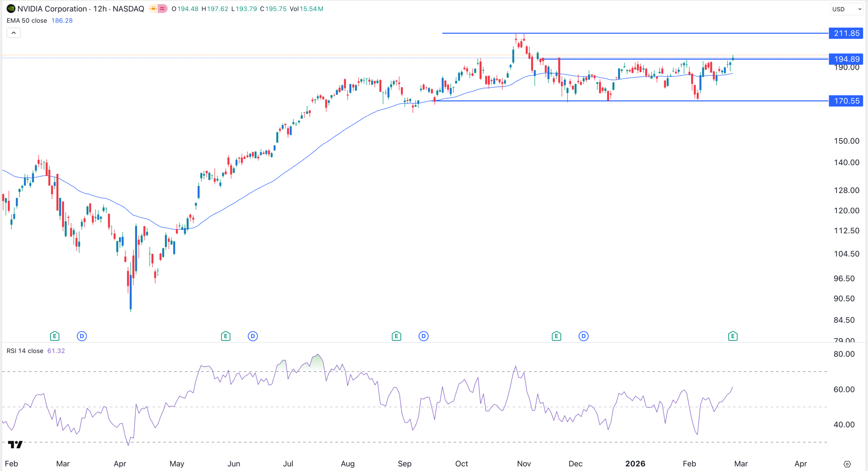Click the dividend D marker below September
Viewport: 868px width, 471px height.
[x=423, y=336]
